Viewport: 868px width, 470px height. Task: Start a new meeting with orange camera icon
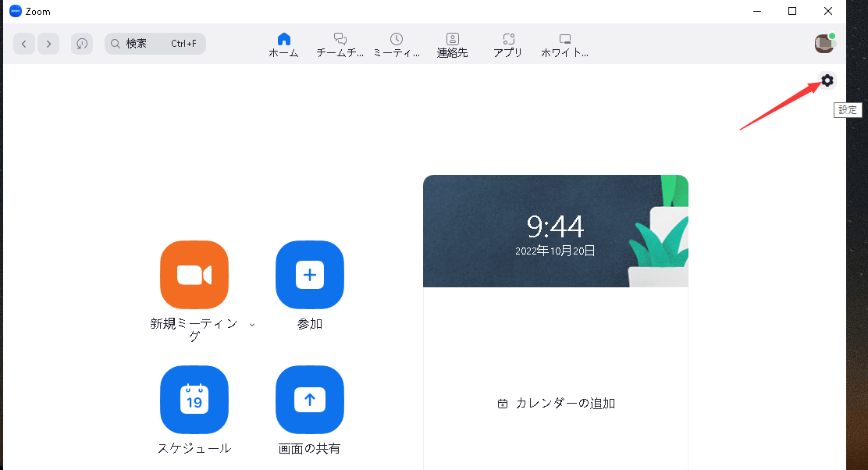tap(194, 275)
